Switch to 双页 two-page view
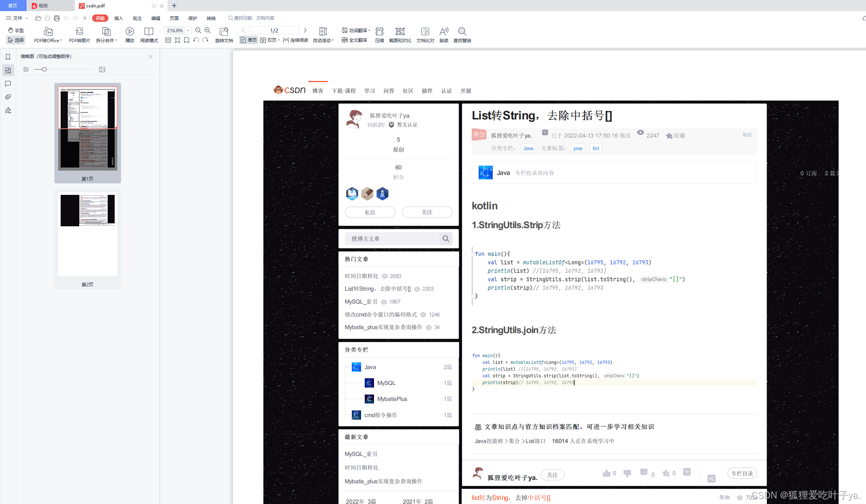 click(x=269, y=40)
